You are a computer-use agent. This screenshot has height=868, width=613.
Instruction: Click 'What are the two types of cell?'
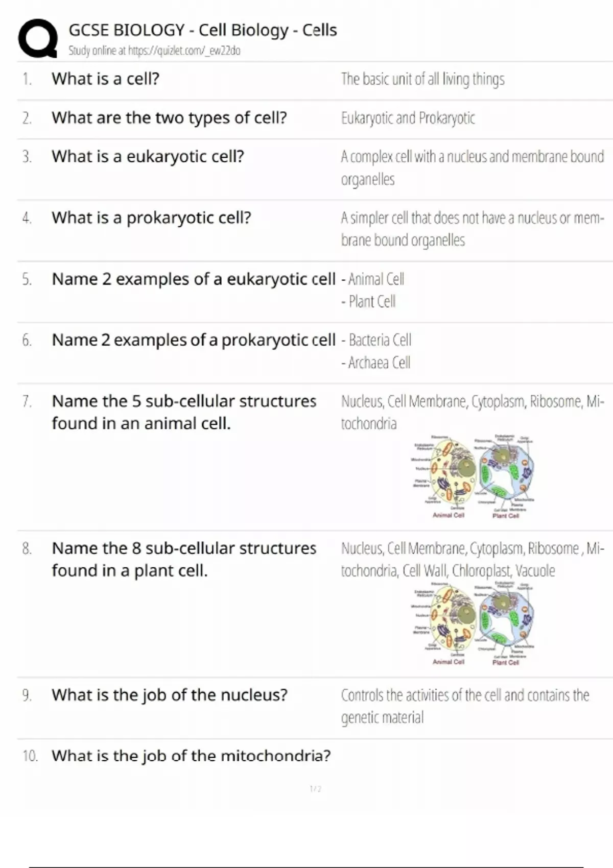(x=169, y=118)
